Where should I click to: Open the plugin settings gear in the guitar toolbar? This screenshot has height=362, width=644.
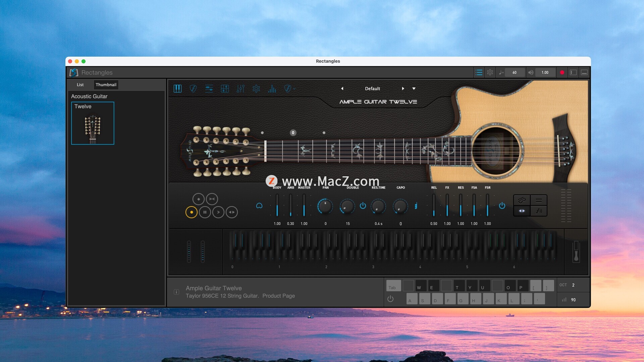(256, 88)
